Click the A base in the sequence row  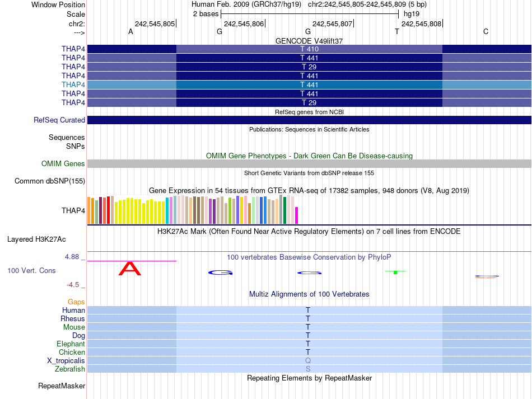[130, 31]
